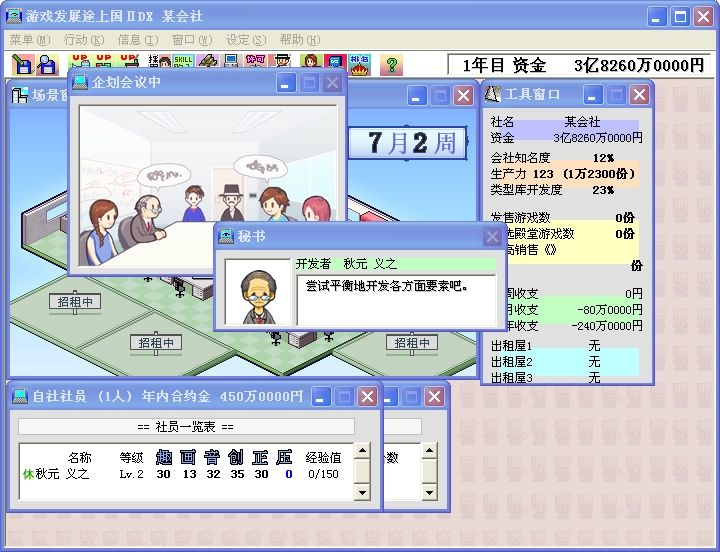Image resolution: width=720 pixels, height=552 pixels.
Task: Click the brown-haired woman secretary icon
Action: [x=311, y=62]
